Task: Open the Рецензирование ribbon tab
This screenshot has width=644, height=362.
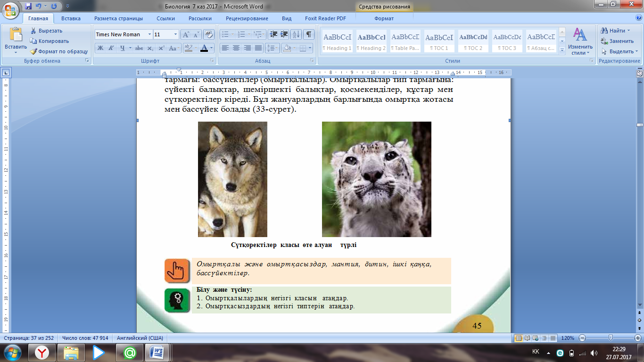Action: (x=247, y=18)
